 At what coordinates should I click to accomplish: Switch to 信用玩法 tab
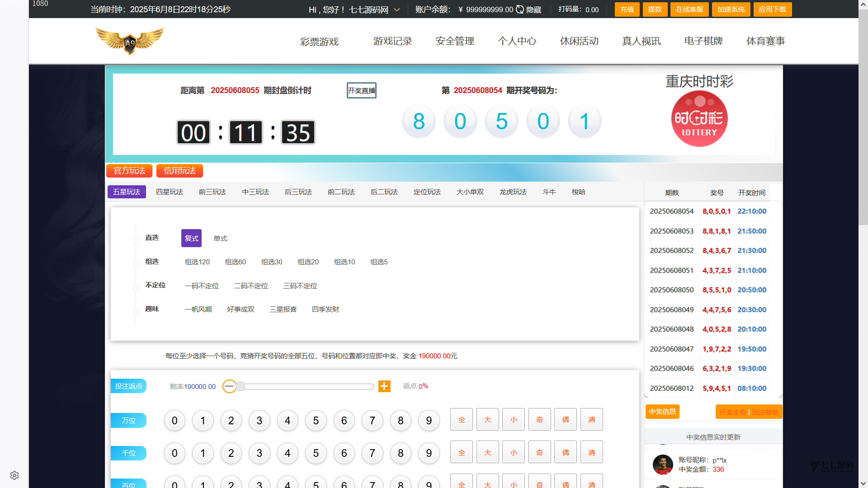coord(179,171)
